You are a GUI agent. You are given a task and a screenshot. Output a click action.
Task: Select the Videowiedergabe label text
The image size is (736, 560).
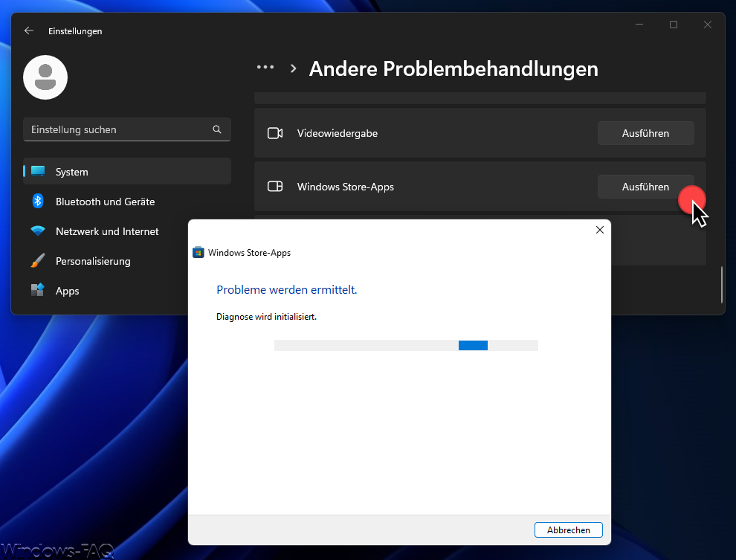tap(337, 133)
